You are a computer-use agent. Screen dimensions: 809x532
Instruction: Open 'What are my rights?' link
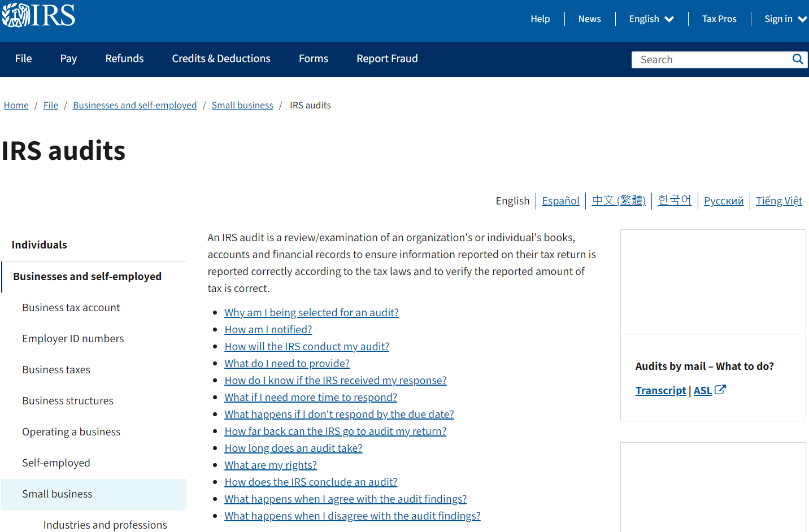coord(271,465)
